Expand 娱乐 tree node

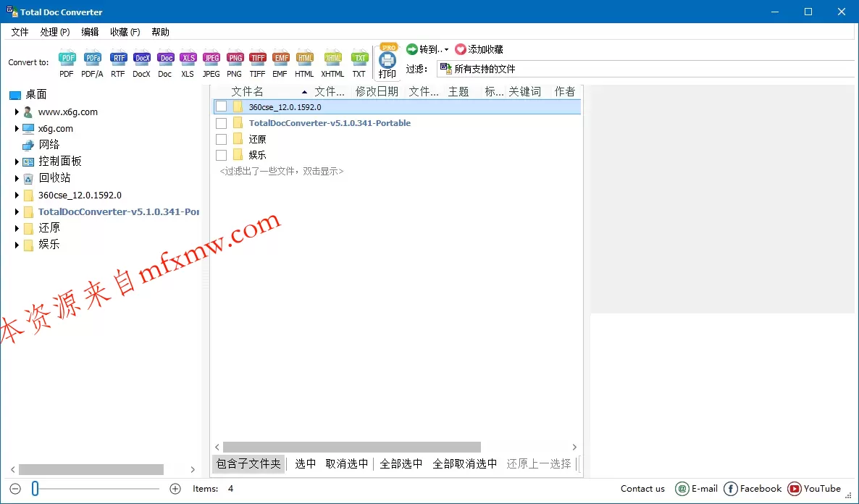pos(17,245)
